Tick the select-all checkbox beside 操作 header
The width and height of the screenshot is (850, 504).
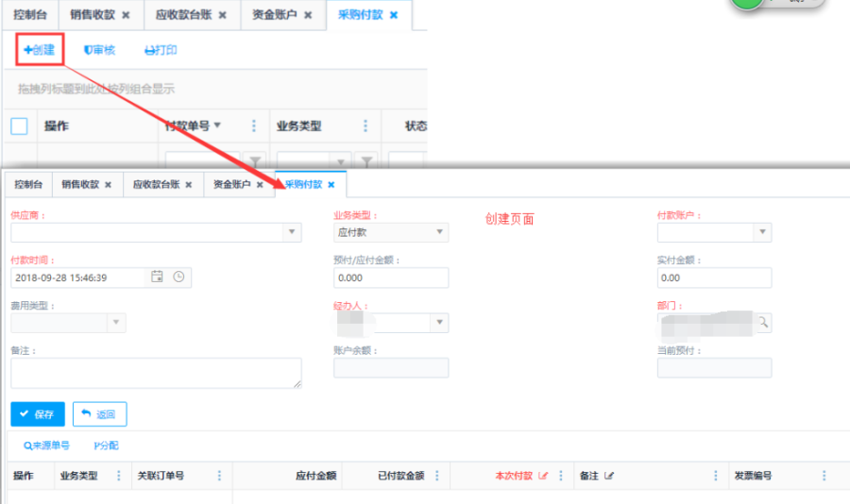tap(19, 126)
